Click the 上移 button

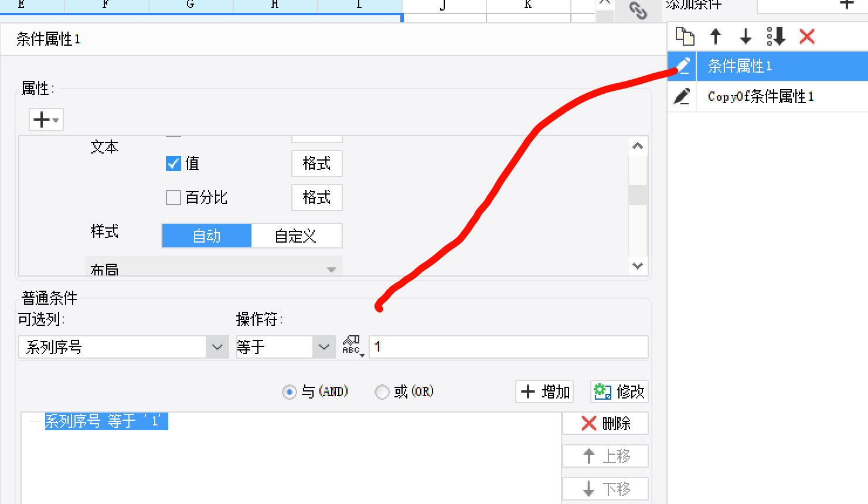(605, 456)
